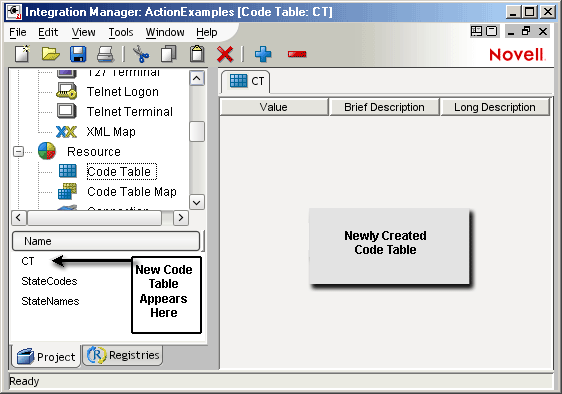Click the Value column header
The height and width of the screenshot is (394, 562).
[274, 107]
